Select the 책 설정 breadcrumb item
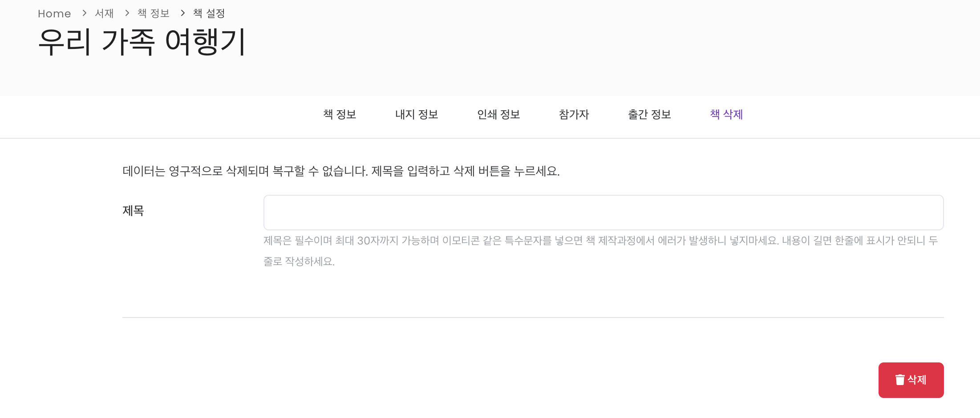The width and height of the screenshot is (980, 418). [209, 13]
